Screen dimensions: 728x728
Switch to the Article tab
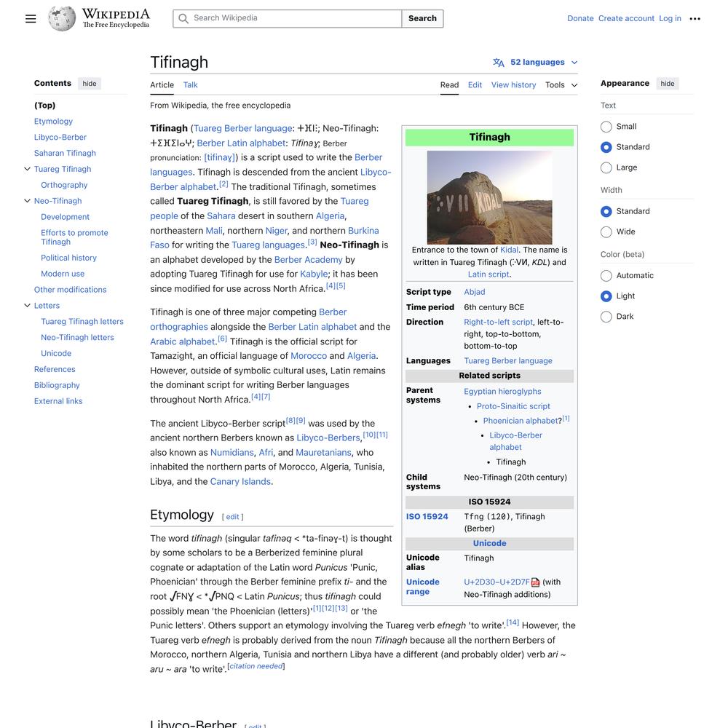point(162,85)
